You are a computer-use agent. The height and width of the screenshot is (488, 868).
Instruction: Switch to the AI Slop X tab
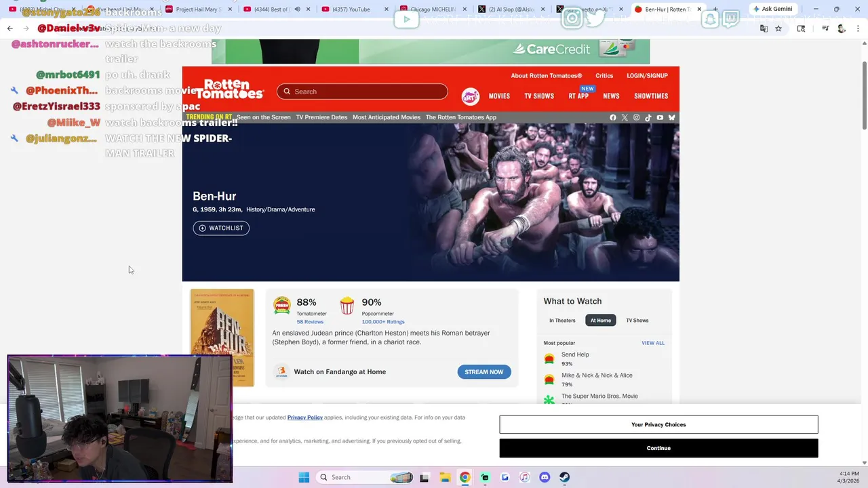pyautogui.click(x=510, y=9)
